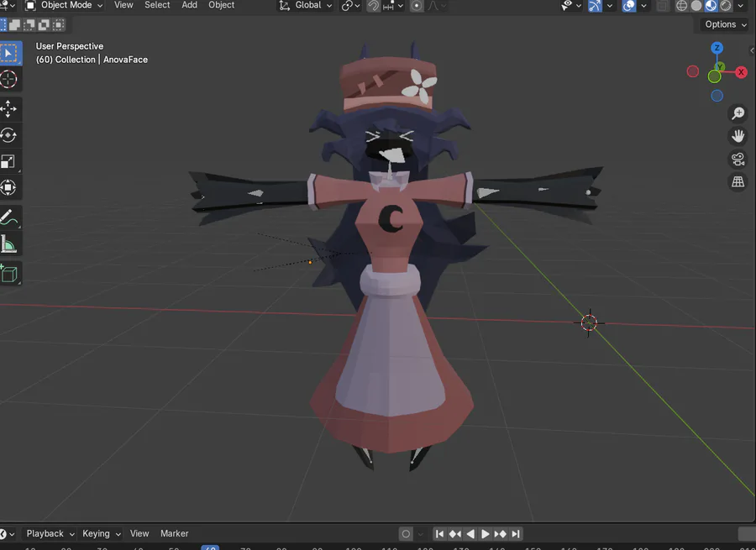Select the Annotate pencil tool
Image resolution: width=756 pixels, height=550 pixels.
pyautogui.click(x=9, y=217)
